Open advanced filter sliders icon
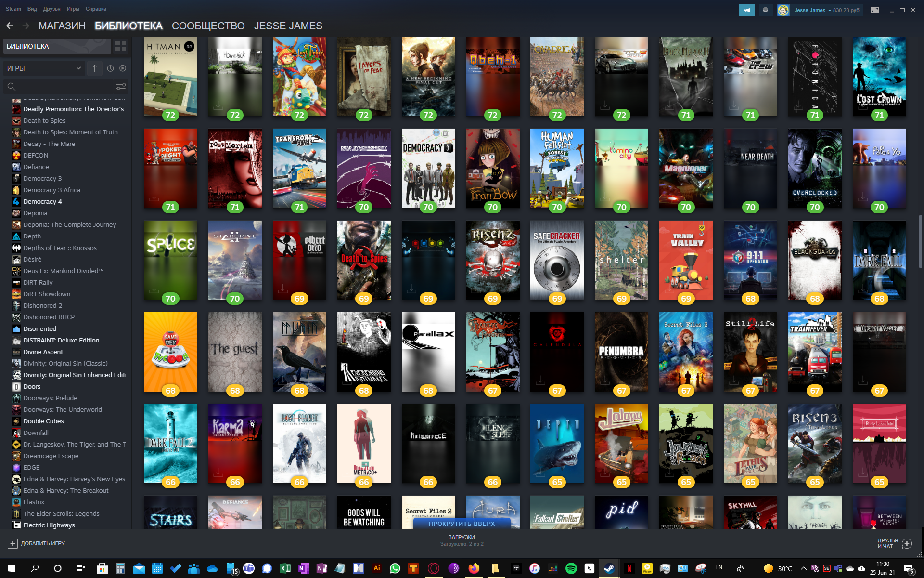The height and width of the screenshot is (578, 924). tap(121, 87)
